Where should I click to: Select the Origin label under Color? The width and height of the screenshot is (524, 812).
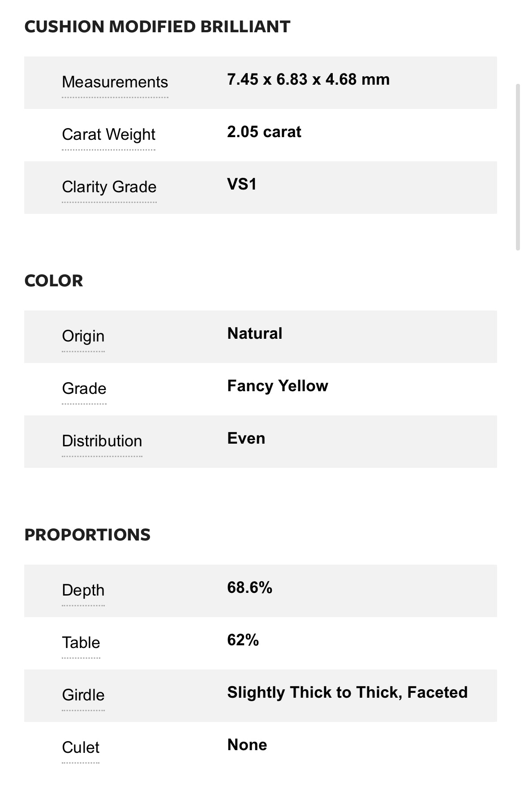83,337
